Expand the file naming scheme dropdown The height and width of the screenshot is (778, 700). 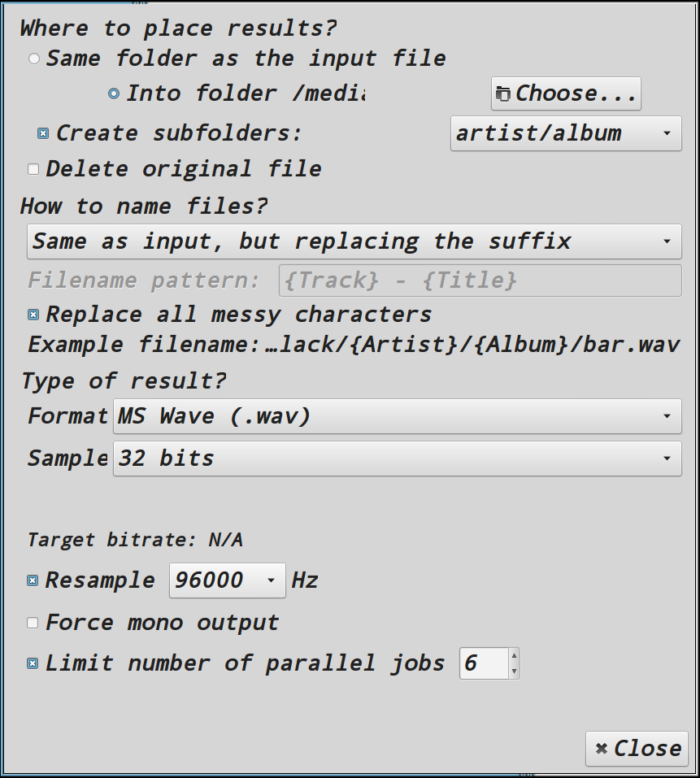[x=354, y=241]
